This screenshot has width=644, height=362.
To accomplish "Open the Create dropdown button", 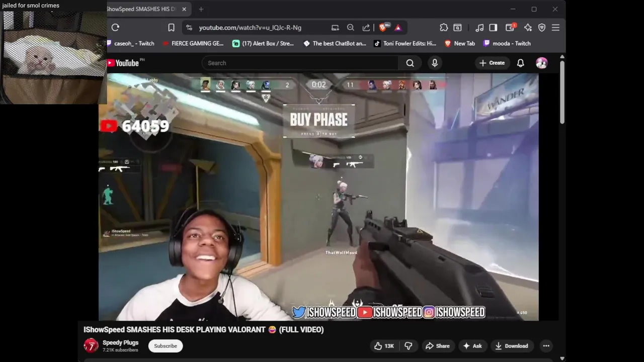I will coord(492,63).
